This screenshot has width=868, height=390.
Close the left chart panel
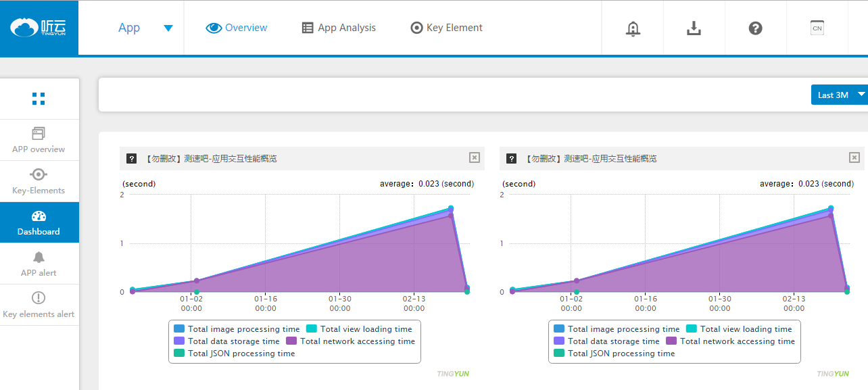tap(475, 157)
